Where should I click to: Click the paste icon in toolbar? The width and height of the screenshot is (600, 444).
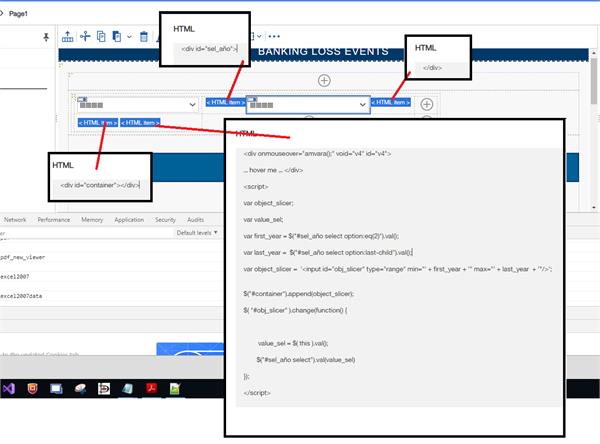[117, 36]
